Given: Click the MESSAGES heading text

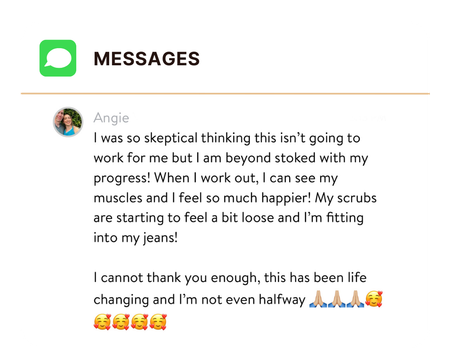Looking at the screenshot, I should pyautogui.click(x=147, y=59).
